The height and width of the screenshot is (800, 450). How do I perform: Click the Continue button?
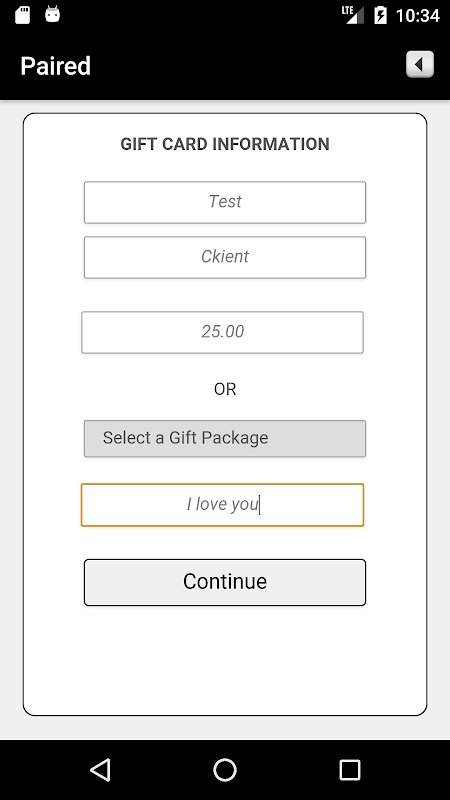(225, 582)
